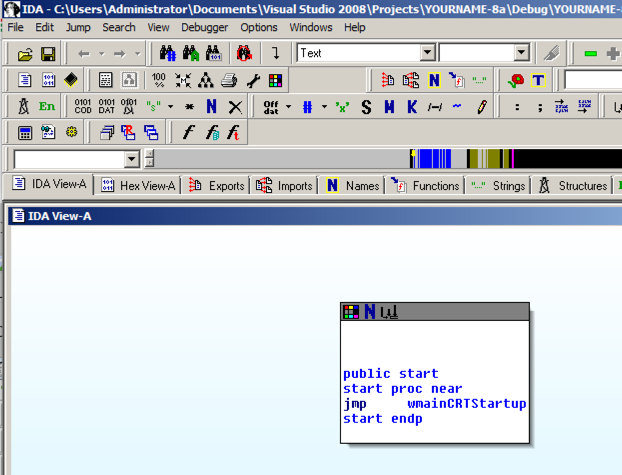The width and height of the screenshot is (622, 475).
Task: Expand the back history dropdown arrow
Action: click(x=102, y=54)
